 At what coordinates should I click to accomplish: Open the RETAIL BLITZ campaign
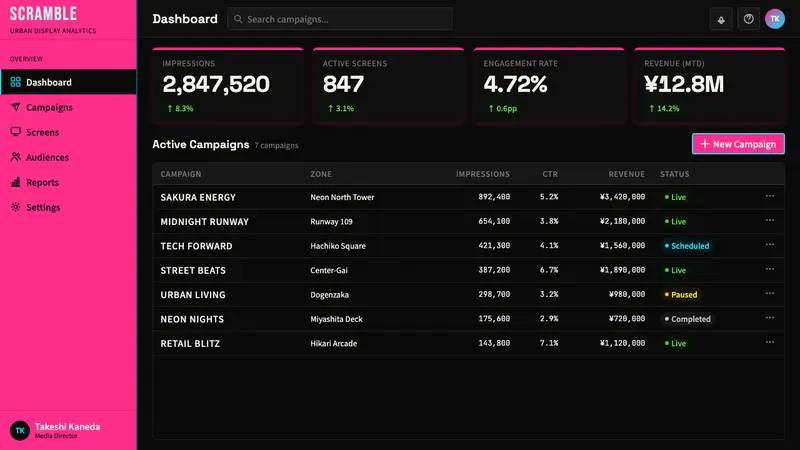point(190,344)
